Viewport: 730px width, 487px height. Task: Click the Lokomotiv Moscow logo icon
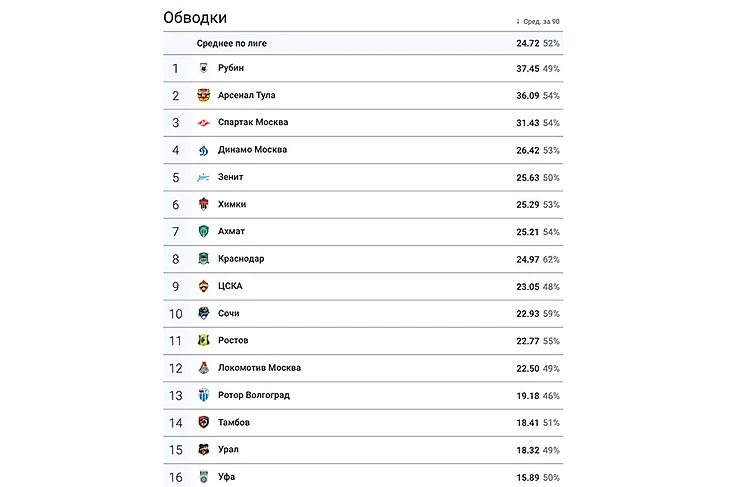(203, 368)
